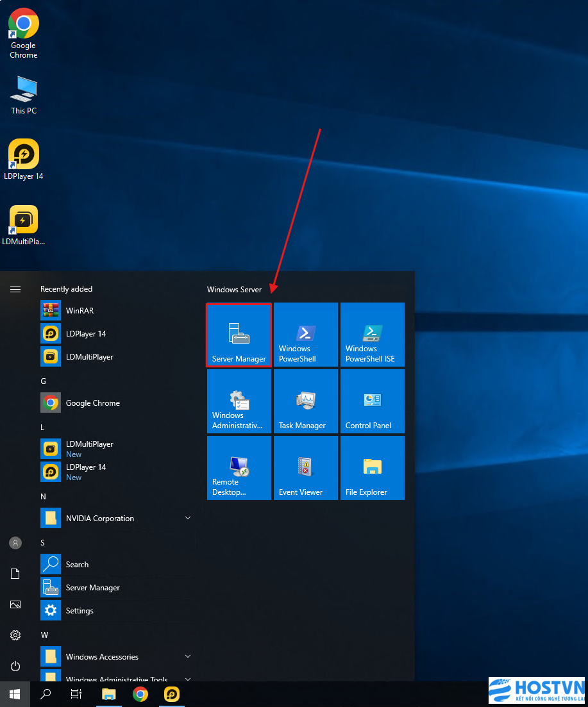Launch LDMultiPlayer in Recently added list

pyautogui.click(x=117, y=356)
